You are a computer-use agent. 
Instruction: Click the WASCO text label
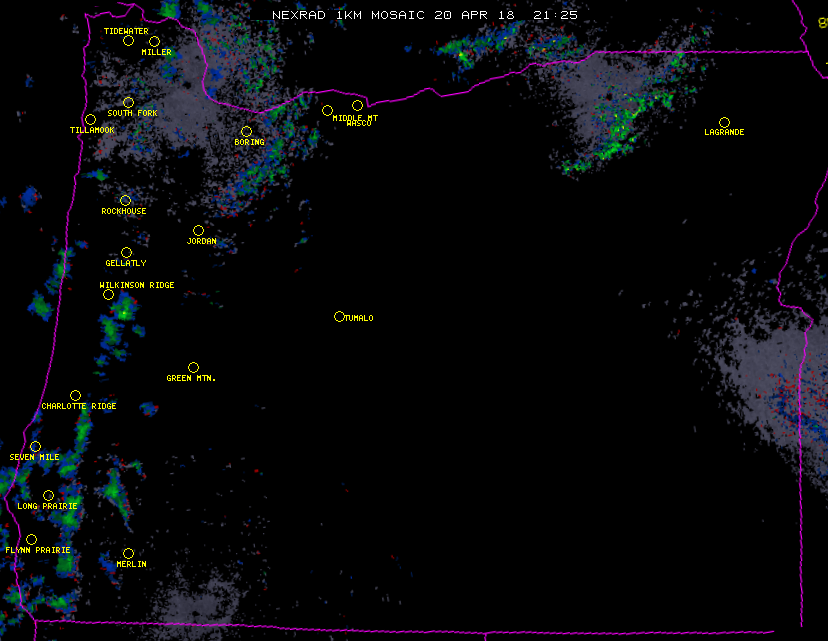[x=359, y=124]
